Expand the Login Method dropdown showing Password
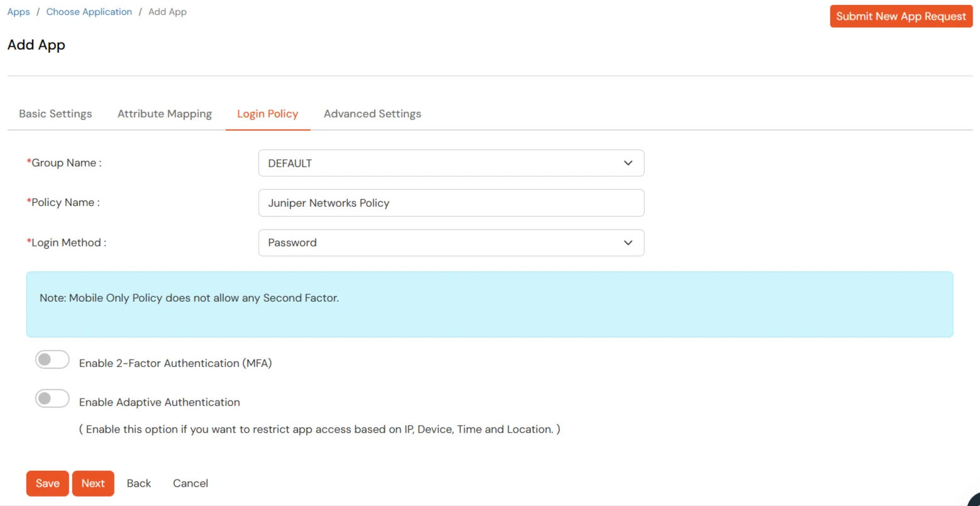This screenshot has height=506, width=980. click(x=450, y=243)
